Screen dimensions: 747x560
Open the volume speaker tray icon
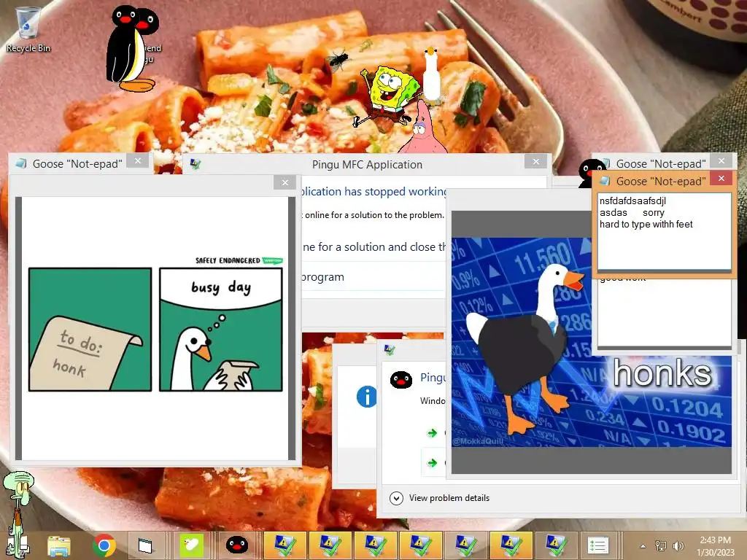[678, 546]
